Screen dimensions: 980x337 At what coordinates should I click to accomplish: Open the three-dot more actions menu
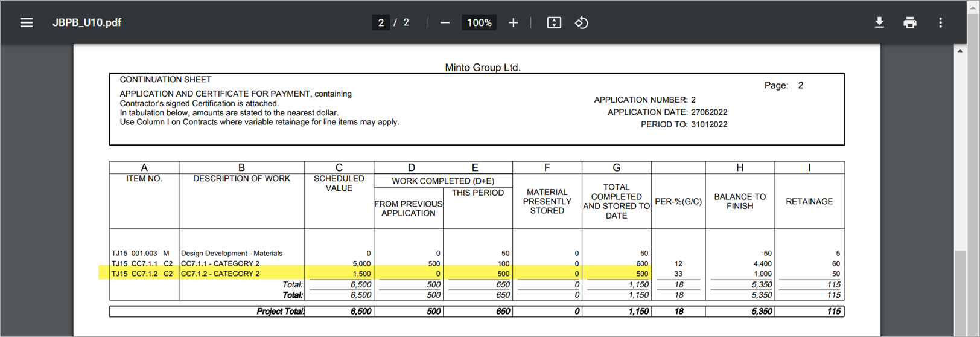(940, 23)
